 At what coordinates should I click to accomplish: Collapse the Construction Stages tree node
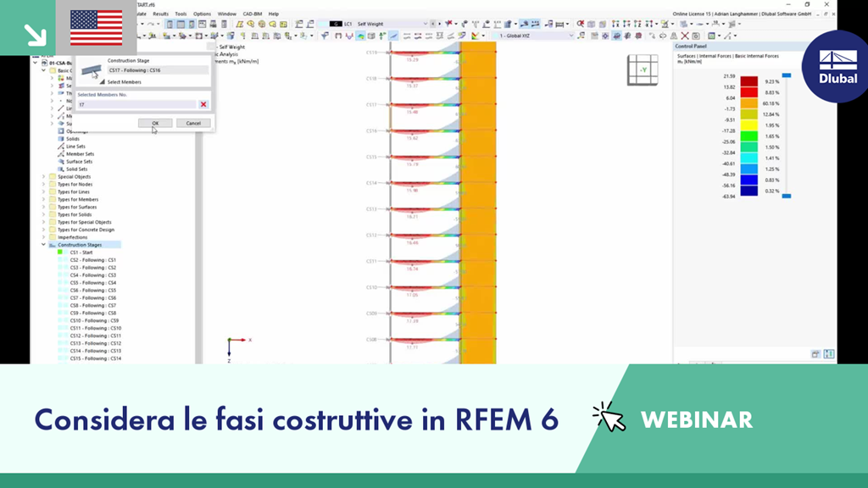tap(44, 245)
